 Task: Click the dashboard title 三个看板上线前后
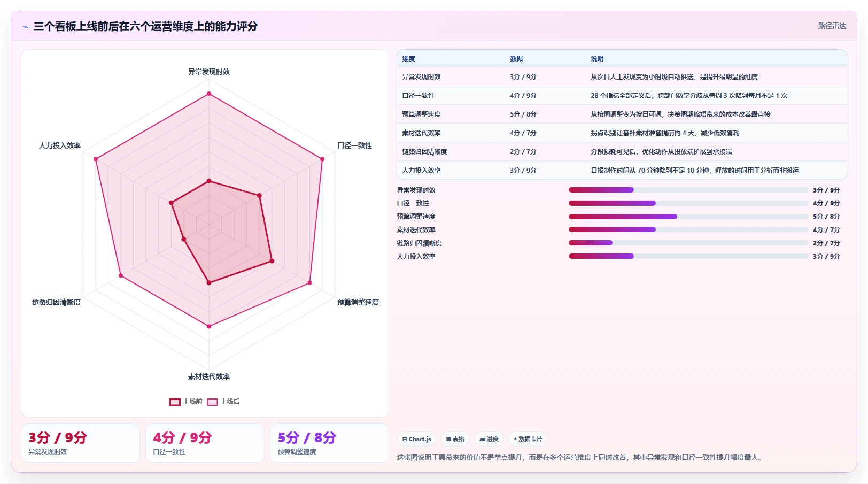145,27
